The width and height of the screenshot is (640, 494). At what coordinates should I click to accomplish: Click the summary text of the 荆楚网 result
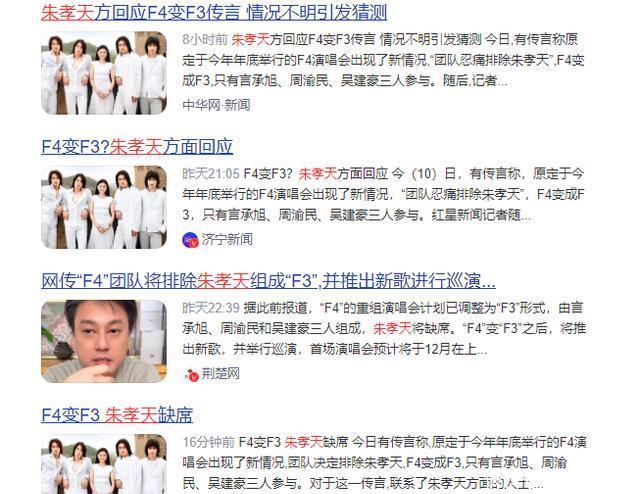click(x=384, y=328)
